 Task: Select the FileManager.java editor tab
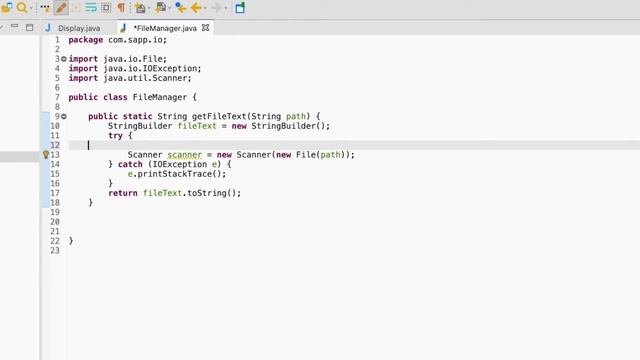165,28
